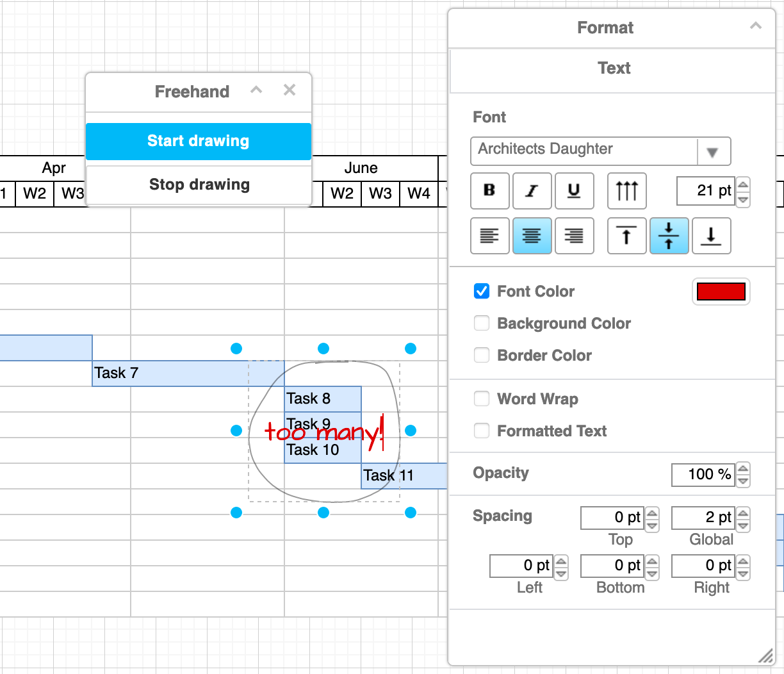The width and height of the screenshot is (784, 674).
Task: Align text to the right
Action: coord(574,236)
